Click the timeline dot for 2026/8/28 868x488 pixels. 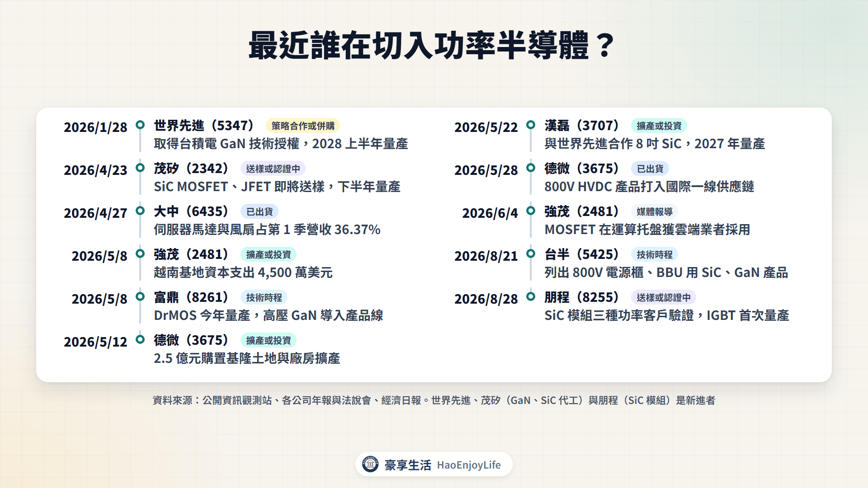[531, 296]
